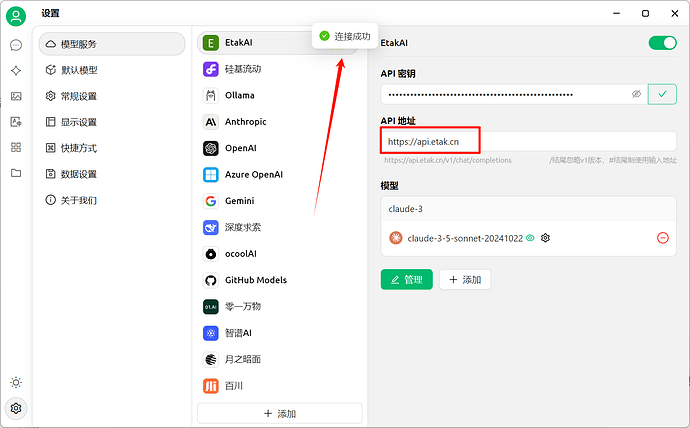Viewport: 690px width, 428px height.
Task: Check API key with checkmark button
Action: pos(662,94)
